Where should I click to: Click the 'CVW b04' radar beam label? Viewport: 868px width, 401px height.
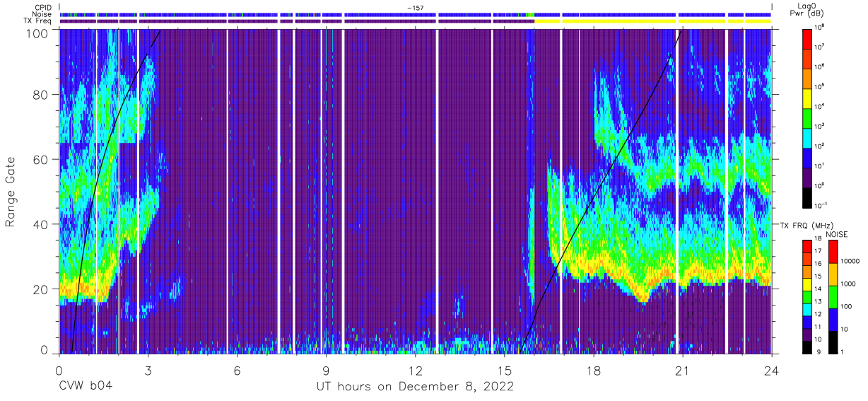click(x=86, y=386)
